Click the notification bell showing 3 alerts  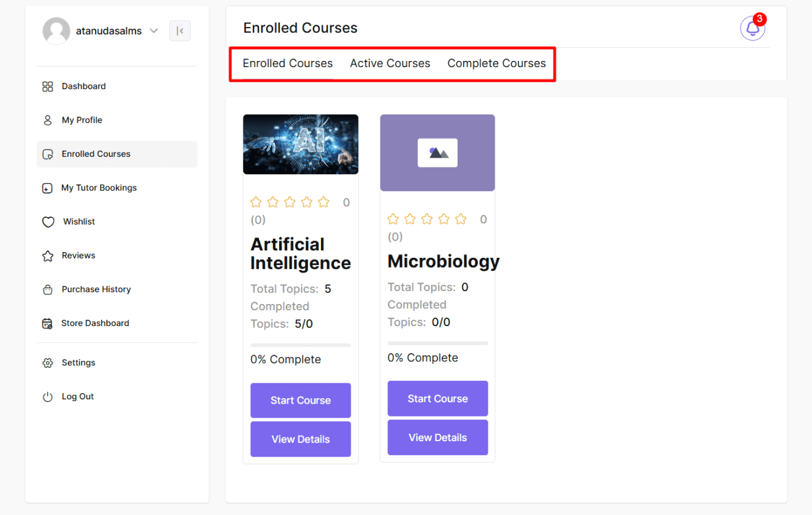[x=752, y=28]
